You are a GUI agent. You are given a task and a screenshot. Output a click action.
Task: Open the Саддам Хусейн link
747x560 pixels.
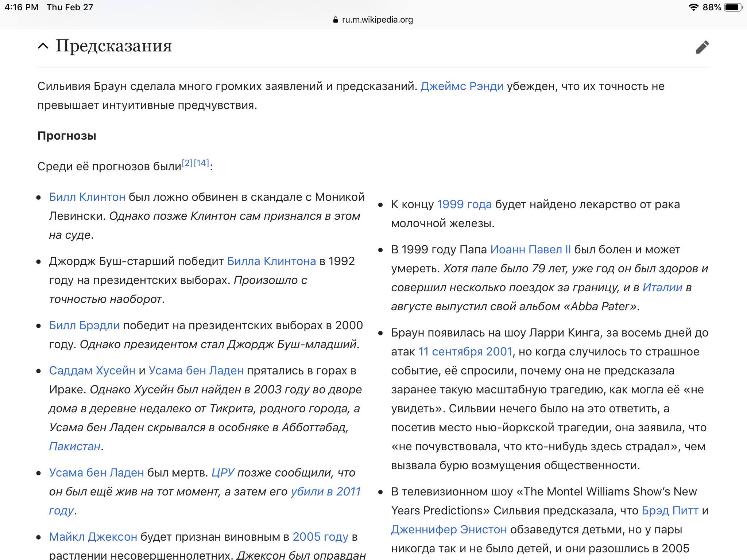click(92, 371)
